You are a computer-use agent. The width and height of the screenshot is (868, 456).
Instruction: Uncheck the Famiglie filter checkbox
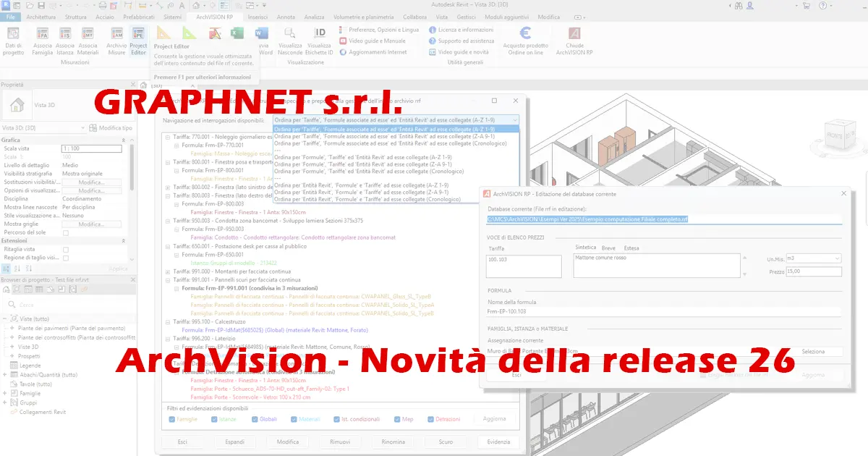tap(171, 419)
